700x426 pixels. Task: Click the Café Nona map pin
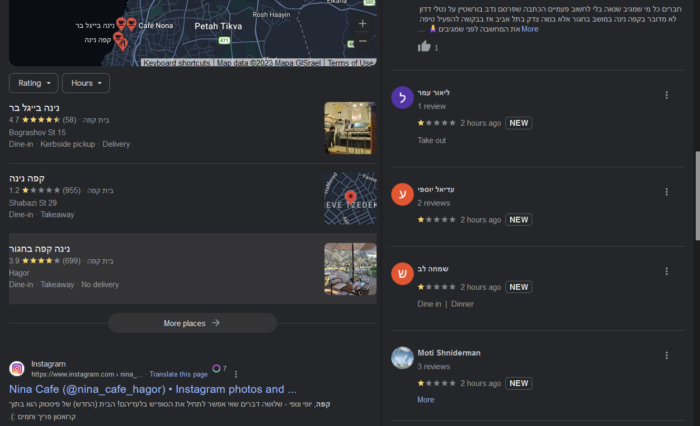(131, 24)
